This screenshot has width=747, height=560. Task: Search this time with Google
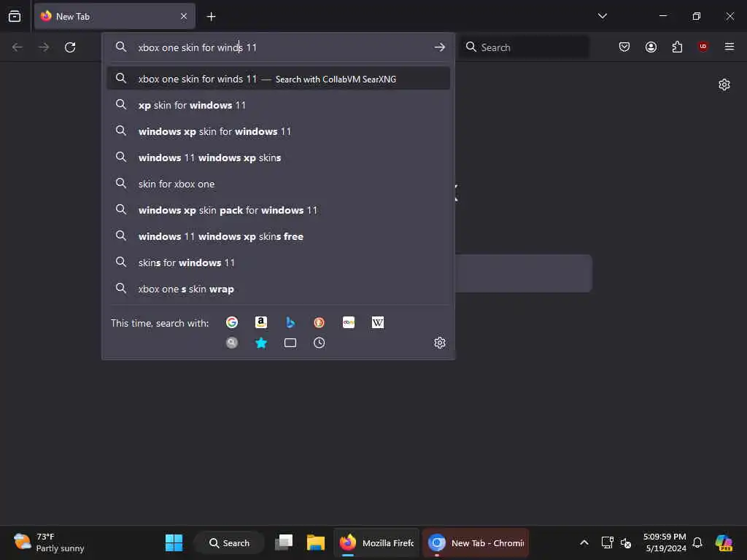pyautogui.click(x=232, y=322)
